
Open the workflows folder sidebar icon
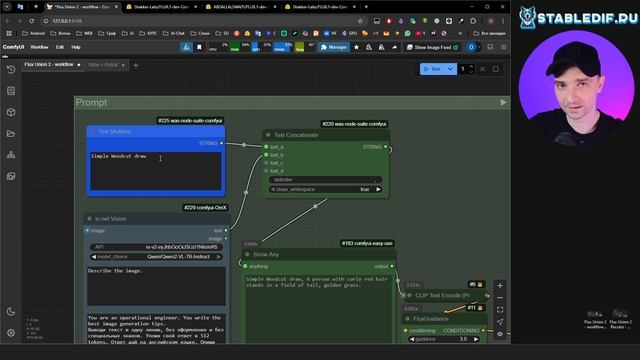click(11, 133)
